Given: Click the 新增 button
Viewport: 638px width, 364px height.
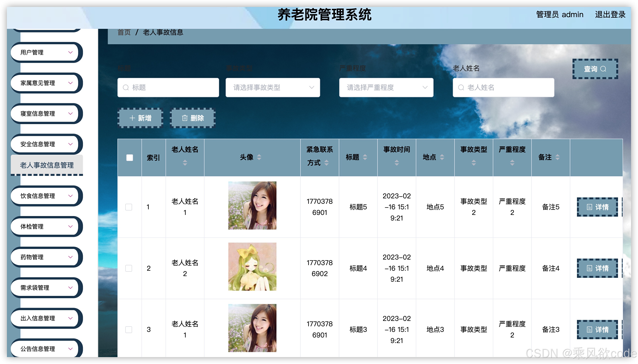Looking at the screenshot, I should pyautogui.click(x=140, y=118).
